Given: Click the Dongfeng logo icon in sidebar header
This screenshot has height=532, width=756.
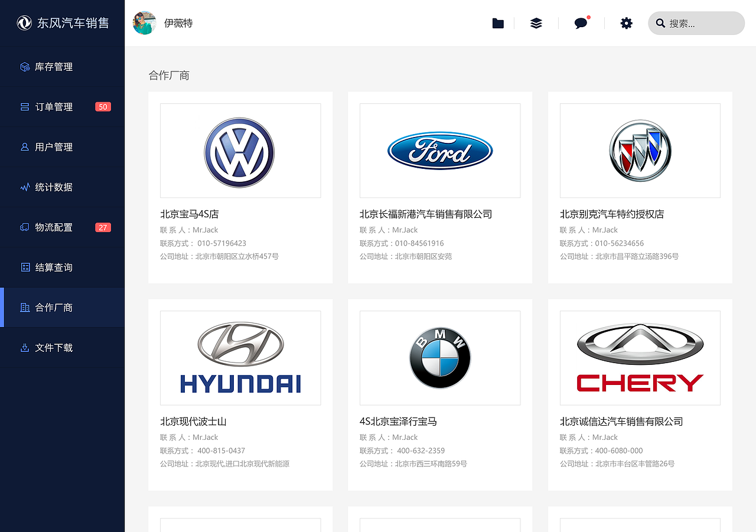Looking at the screenshot, I should click(24, 23).
